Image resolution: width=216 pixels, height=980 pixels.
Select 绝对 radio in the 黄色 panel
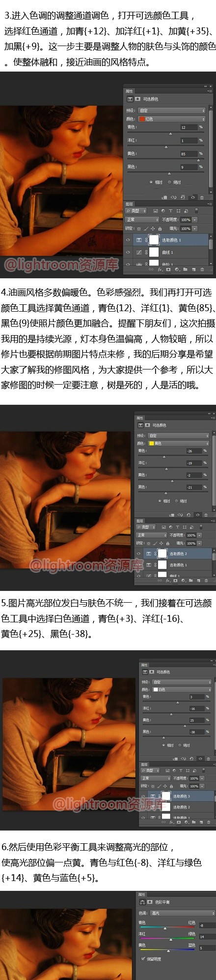coord(176,501)
